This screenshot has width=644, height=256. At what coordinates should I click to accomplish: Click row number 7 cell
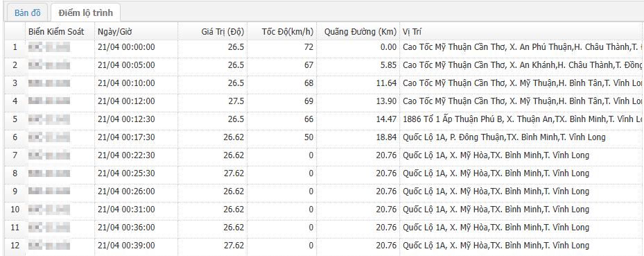click(x=15, y=155)
